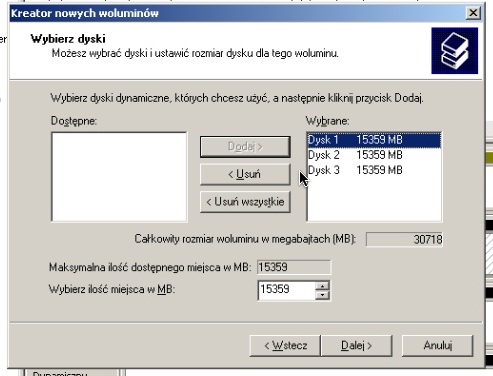The image size is (493, 376).
Task: Click the total volume size field 30718
Action: 404,239
